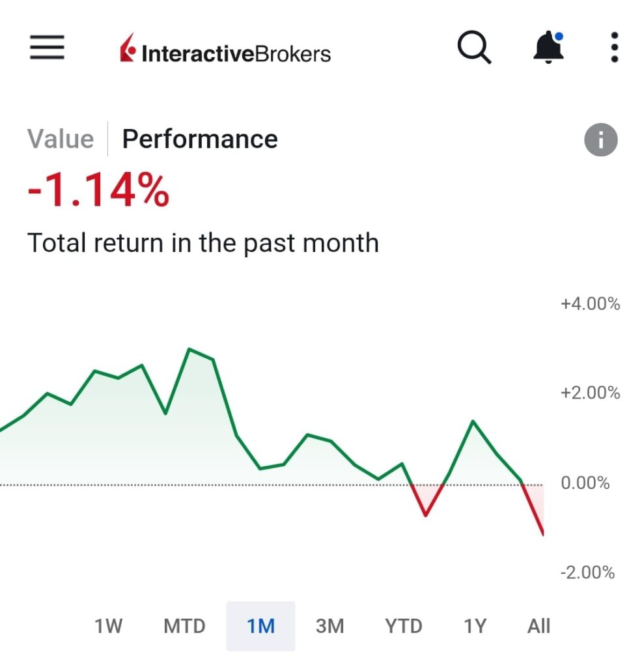Open the three-dot overflow menu

614,48
